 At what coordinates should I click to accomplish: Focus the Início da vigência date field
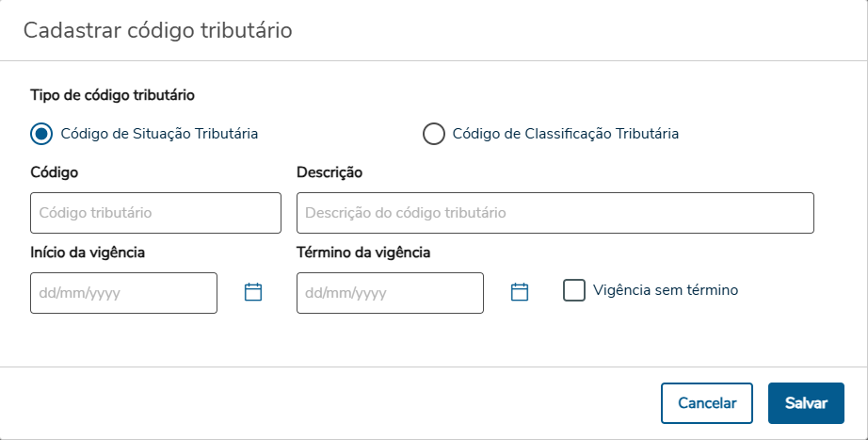pos(123,293)
